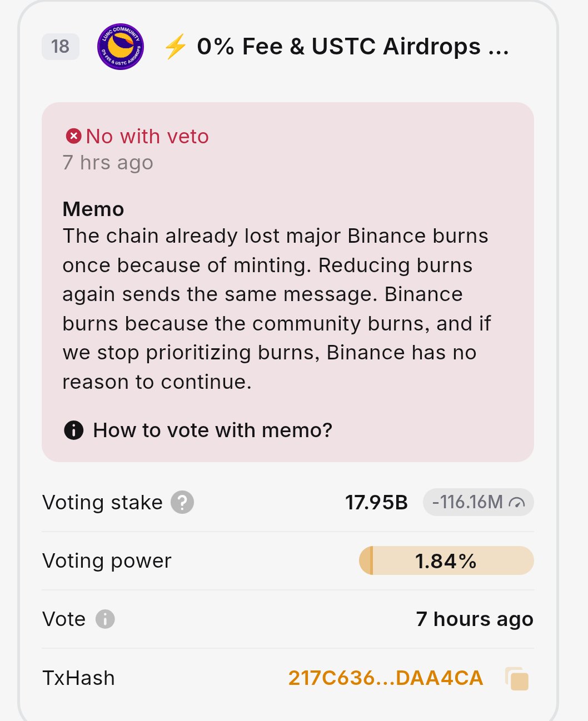The width and height of the screenshot is (588, 721).
Task: Click the No with veto vote label
Action: pos(147,136)
